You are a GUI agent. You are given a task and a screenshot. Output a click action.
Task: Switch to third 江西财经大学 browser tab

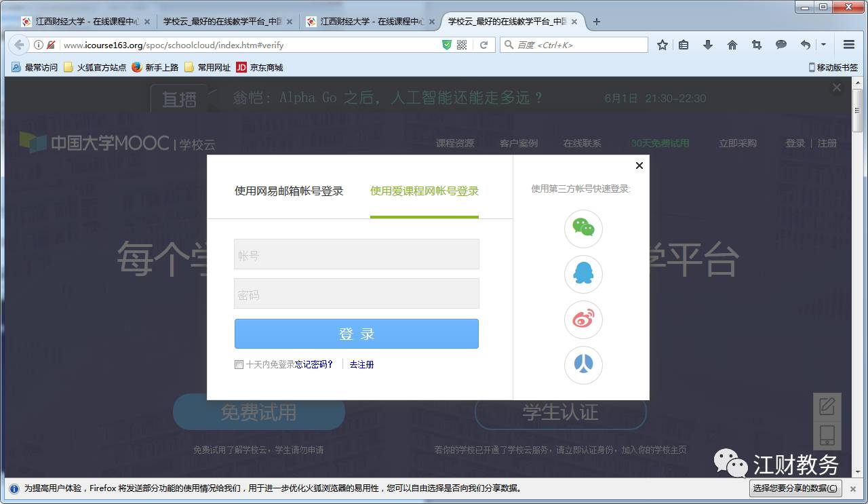tap(370, 22)
